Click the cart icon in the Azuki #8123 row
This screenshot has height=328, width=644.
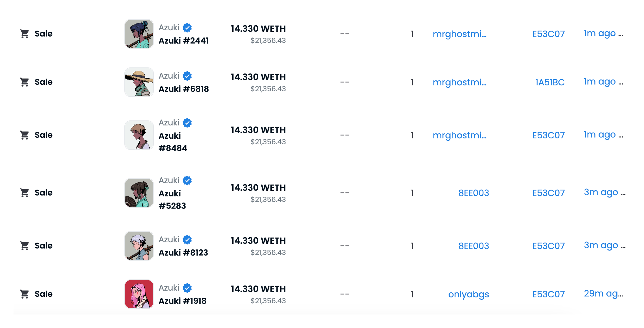pos(24,246)
